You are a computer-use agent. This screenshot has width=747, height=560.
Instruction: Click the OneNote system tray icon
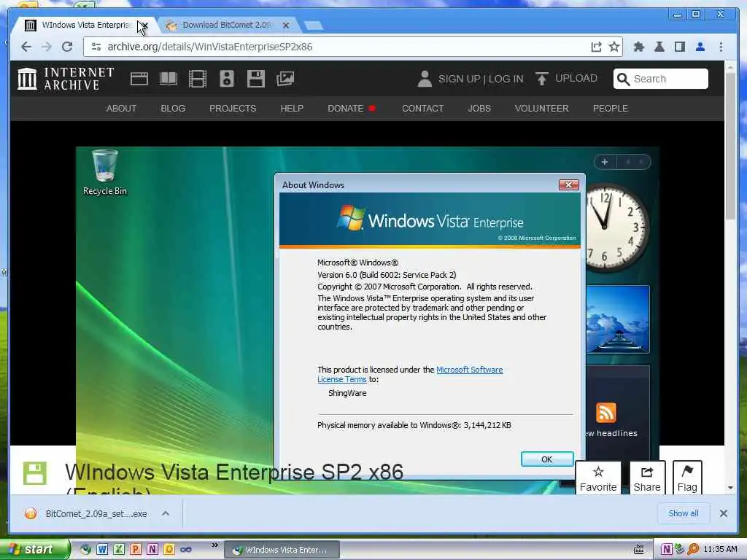pyautogui.click(x=666, y=550)
